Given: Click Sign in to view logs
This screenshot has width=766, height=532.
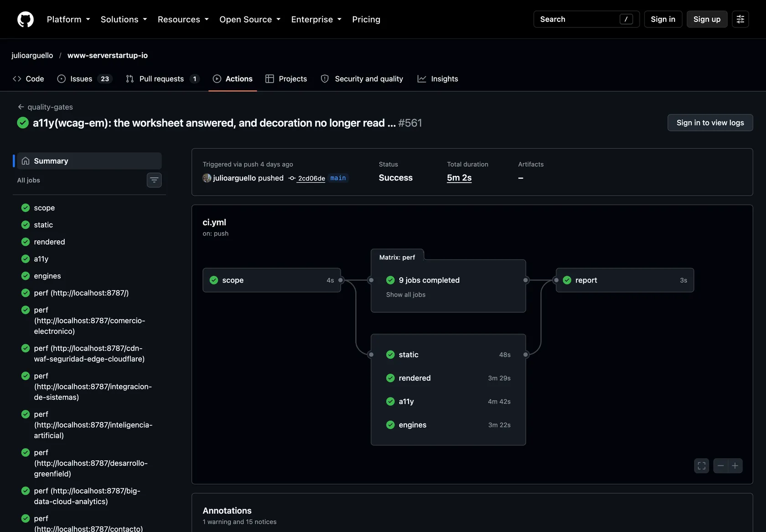Looking at the screenshot, I should click(710, 123).
